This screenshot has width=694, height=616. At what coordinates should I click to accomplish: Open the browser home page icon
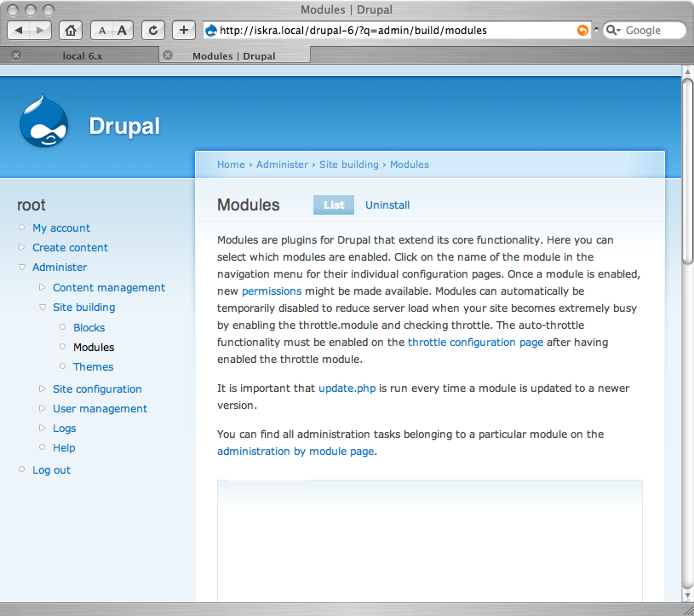[x=71, y=30]
